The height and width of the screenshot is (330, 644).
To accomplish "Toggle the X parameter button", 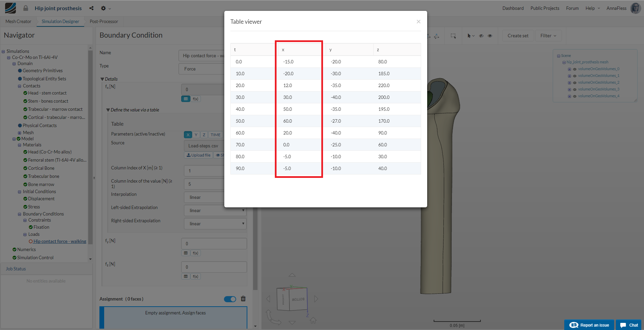I will click(x=188, y=135).
